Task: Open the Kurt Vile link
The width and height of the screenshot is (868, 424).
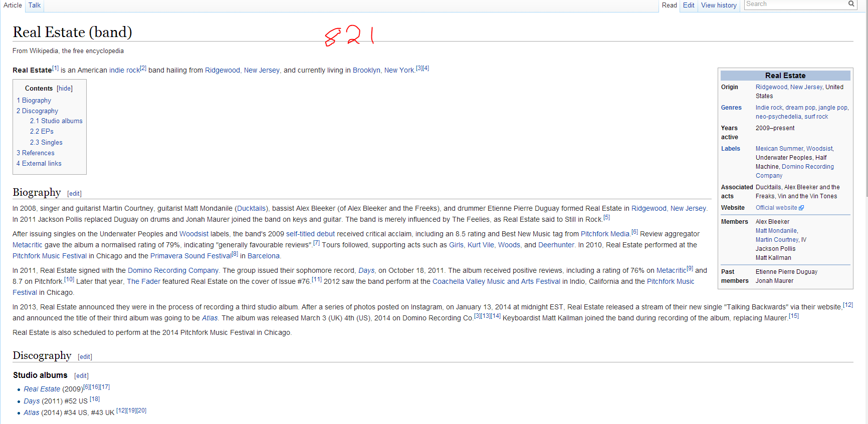Action: pos(481,245)
